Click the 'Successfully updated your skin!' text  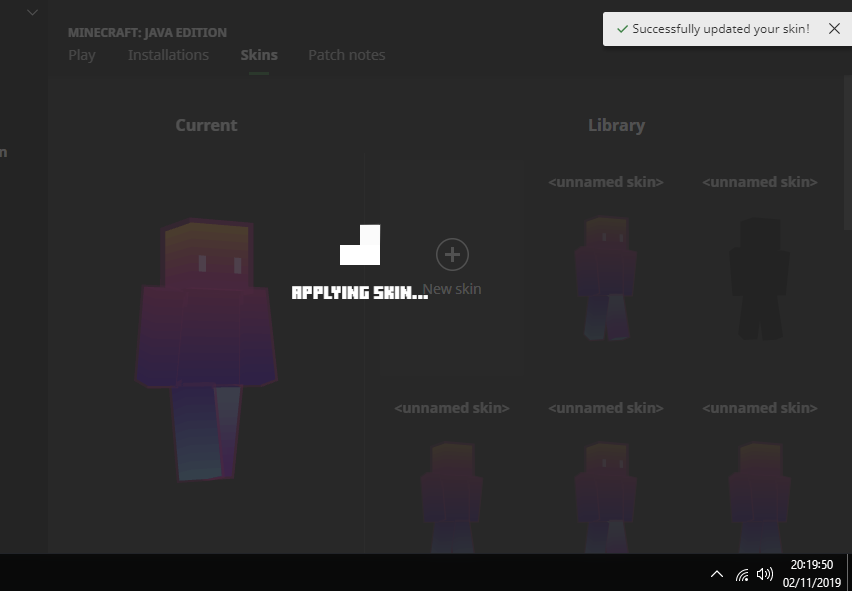721,29
